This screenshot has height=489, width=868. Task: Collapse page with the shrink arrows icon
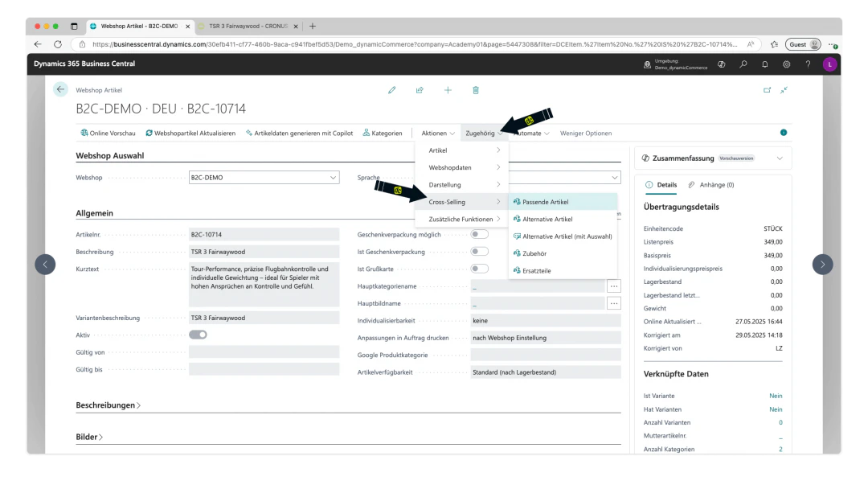click(x=784, y=90)
